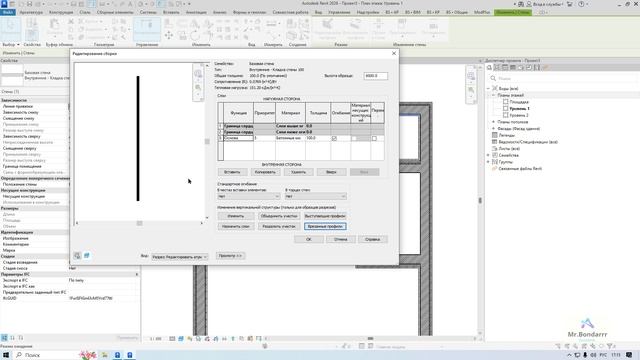Open wrapping at inserts dropdown
The width and height of the screenshot is (640, 360).
248,196
